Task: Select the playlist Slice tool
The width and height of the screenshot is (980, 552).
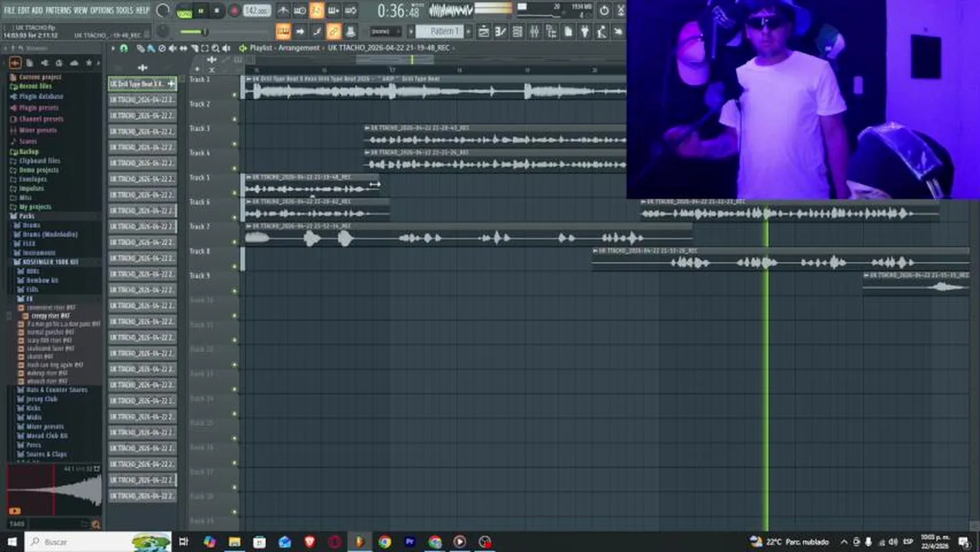Action: click(x=195, y=48)
